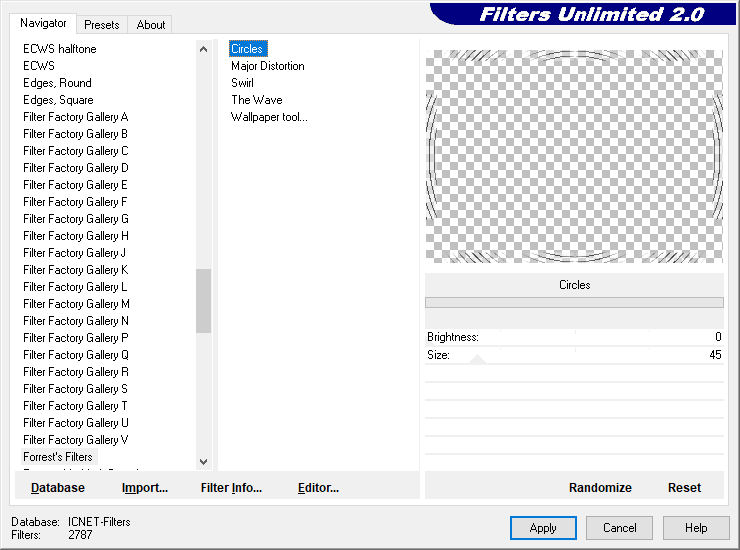Select Filter Factory Gallery T
740x550 pixels.
tap(76, 406)
